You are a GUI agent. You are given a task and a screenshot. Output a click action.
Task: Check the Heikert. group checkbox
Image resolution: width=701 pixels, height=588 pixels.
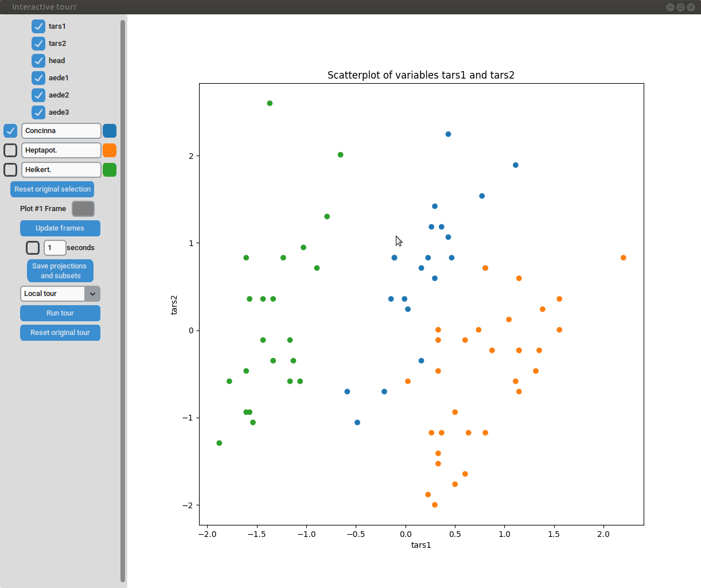(10, 170)
